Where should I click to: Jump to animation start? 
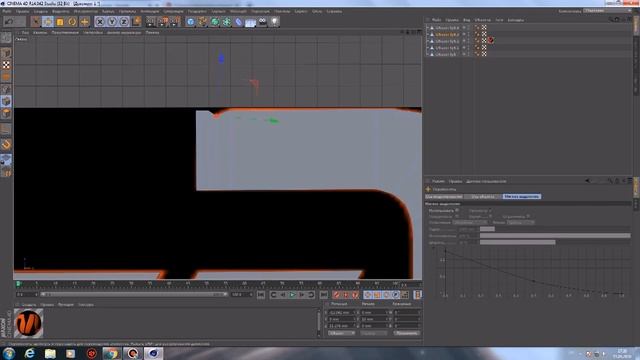261,294
